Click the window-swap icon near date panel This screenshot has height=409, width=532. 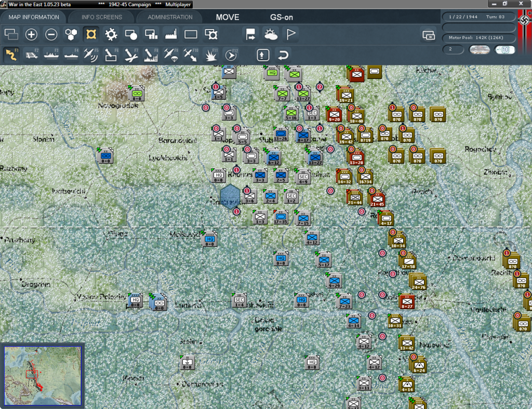coord(429,35)
